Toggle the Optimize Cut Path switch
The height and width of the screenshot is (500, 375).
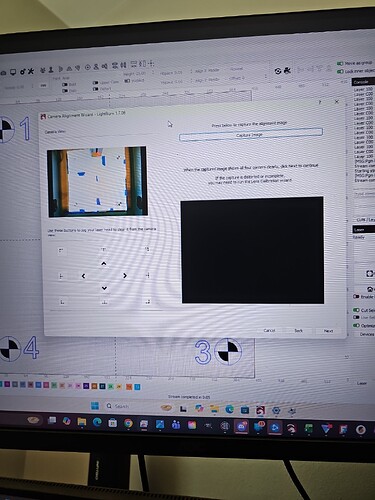coord(356,325)
